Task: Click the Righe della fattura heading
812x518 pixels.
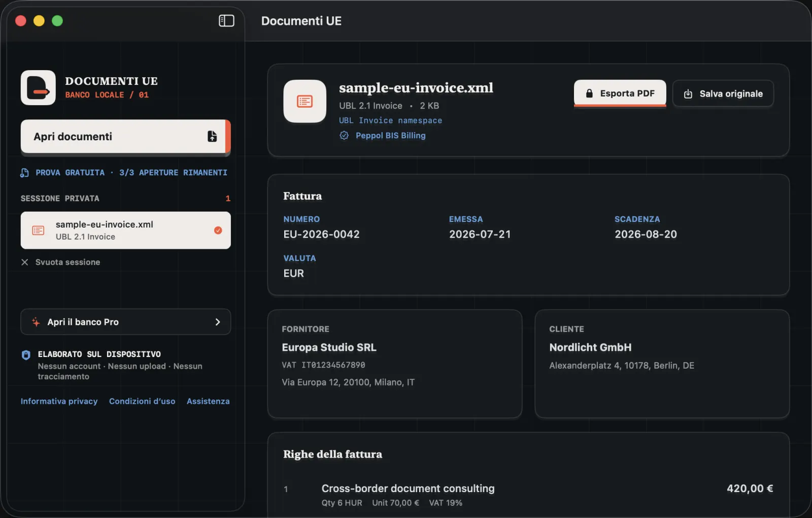Action: 332,454
